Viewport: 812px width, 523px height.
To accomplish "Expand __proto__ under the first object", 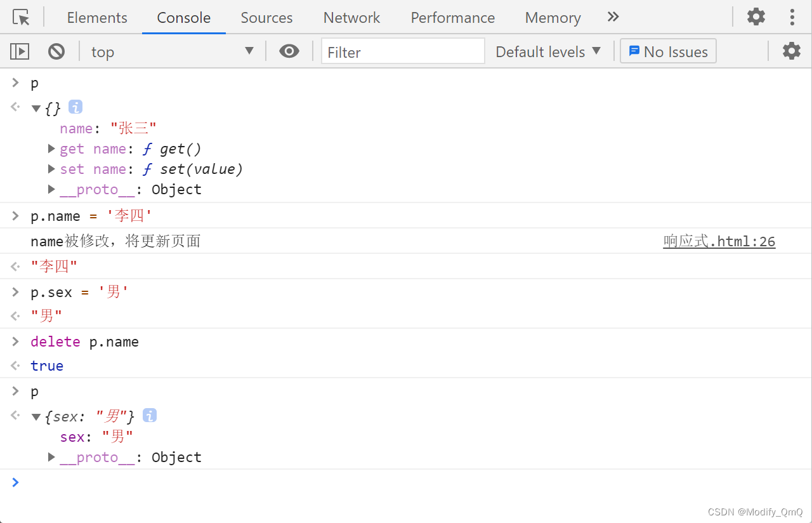I will [52, 189].
